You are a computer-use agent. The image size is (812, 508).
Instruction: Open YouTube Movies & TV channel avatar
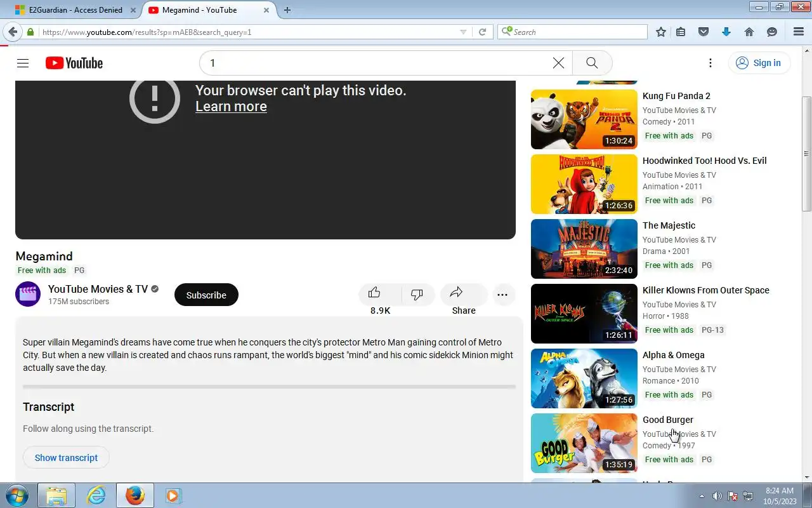[x=28, y=294]
